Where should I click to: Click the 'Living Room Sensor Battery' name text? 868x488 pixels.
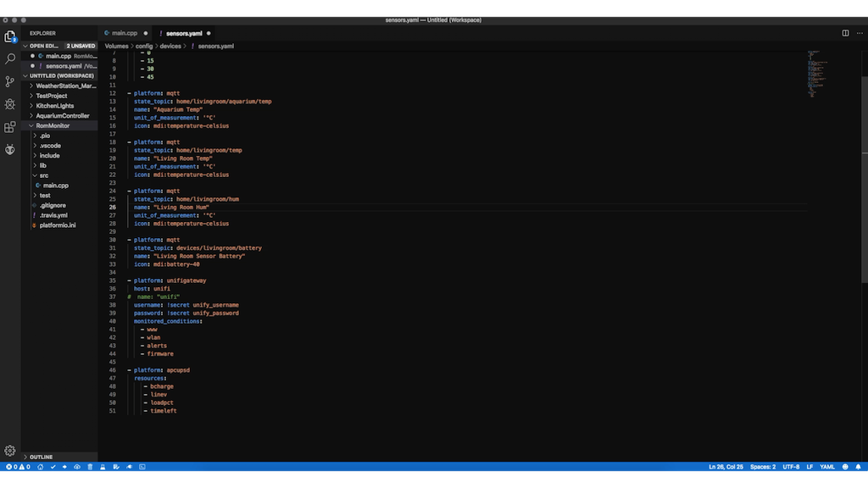coord(199,256)
